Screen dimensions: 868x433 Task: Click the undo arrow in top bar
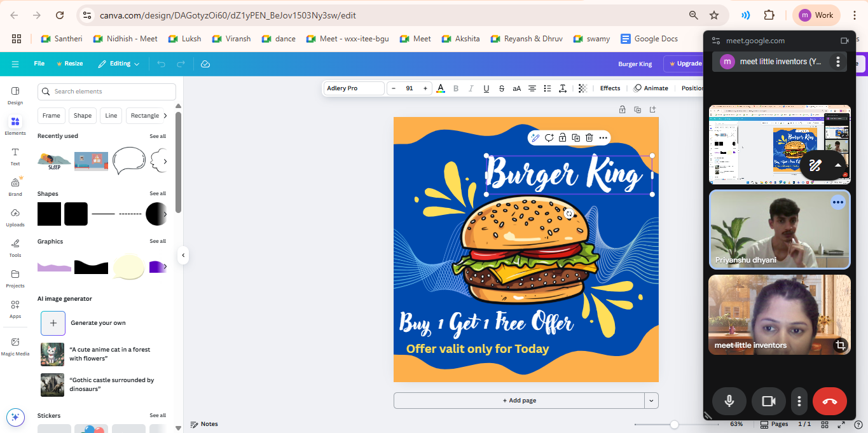tap(161, 64)
